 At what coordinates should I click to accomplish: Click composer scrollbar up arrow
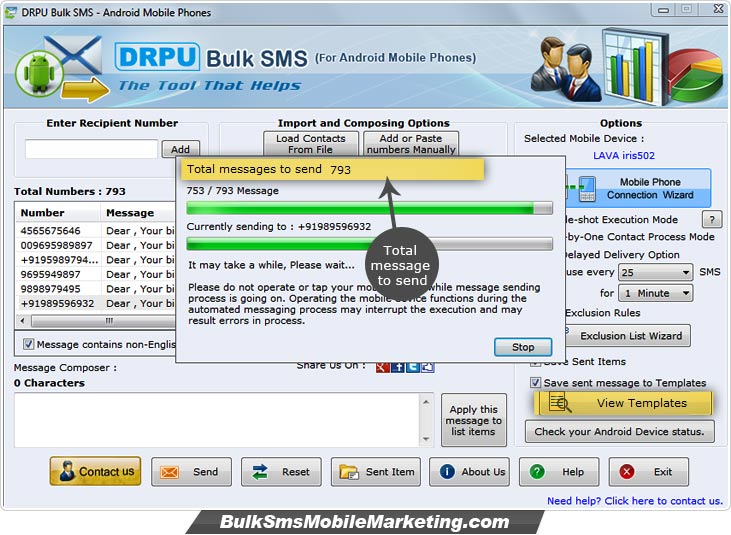pos(426,402)
